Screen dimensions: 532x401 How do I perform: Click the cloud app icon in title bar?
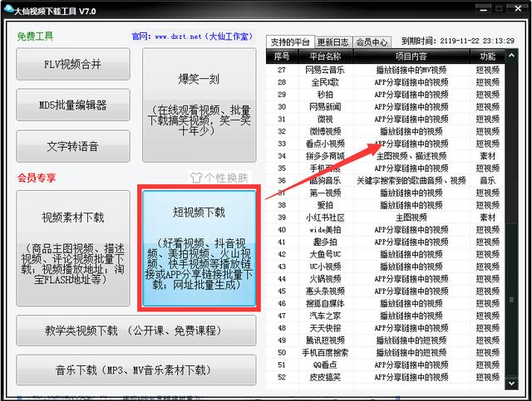8,9
